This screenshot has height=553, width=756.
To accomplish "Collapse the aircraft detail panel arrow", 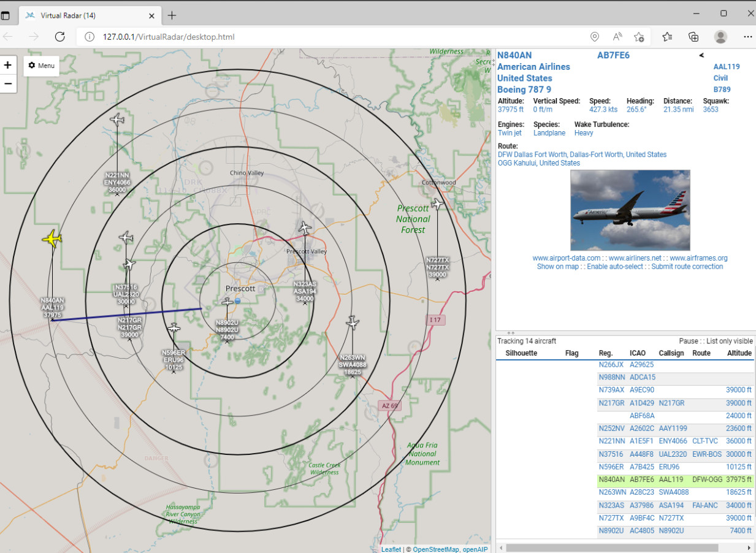I will point(701,55).
